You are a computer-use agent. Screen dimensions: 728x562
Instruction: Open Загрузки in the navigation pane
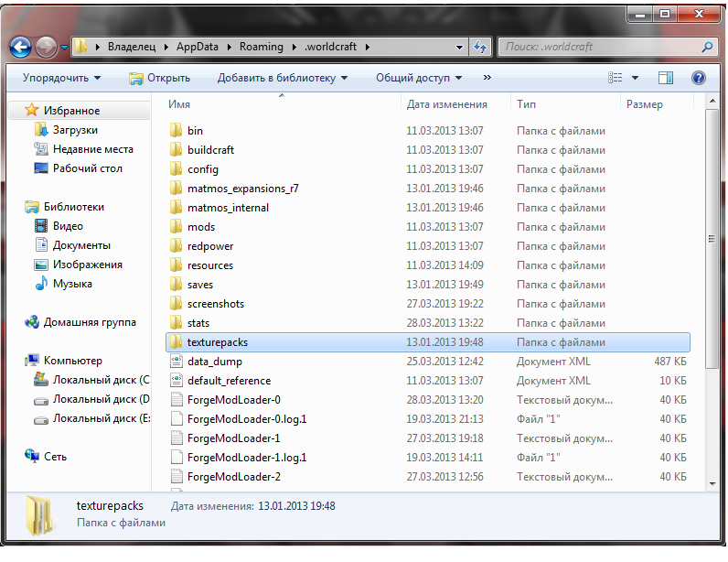pos(75,130)
